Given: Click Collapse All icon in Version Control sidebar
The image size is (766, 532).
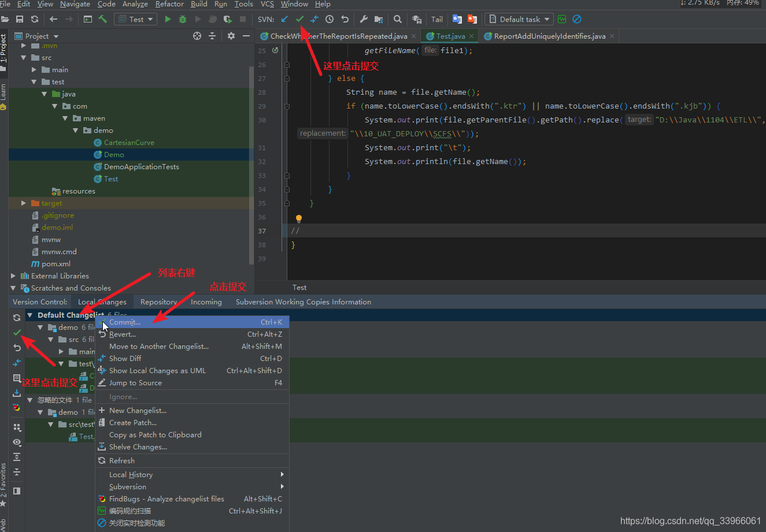Looking at the screenshot, I should [x=17, y=473].
